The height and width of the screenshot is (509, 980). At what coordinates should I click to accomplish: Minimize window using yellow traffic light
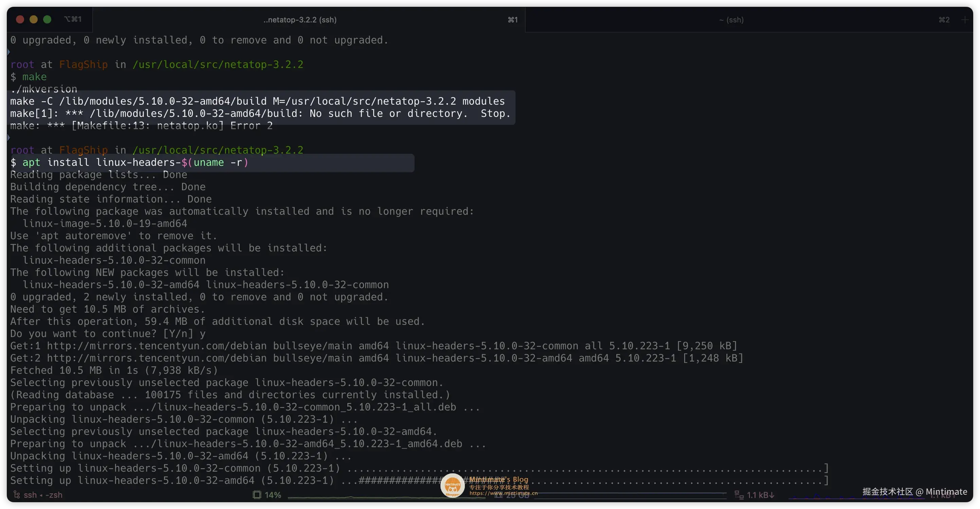pos(34,19)
